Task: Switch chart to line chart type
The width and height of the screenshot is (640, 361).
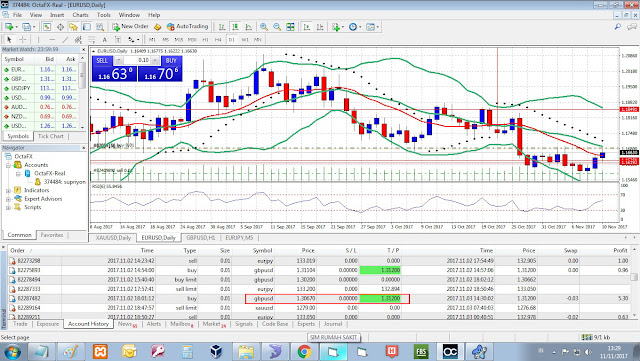Action: click(248, 27)
